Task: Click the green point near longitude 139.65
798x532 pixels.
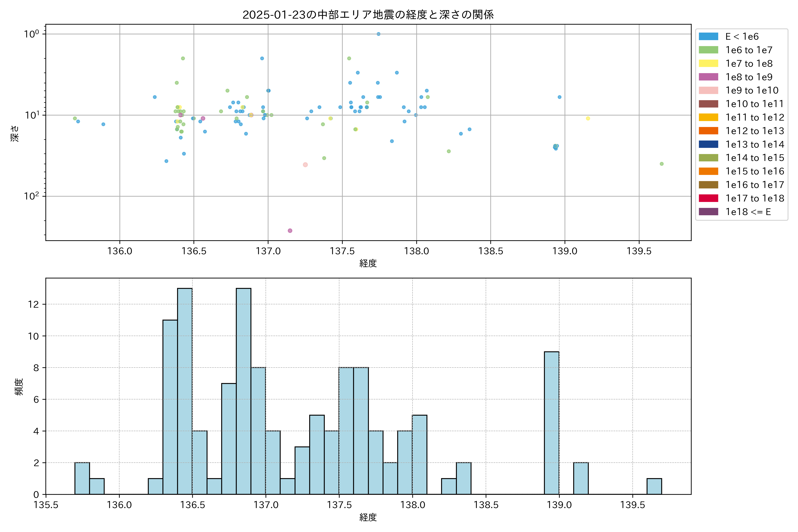Action: click(x=661, y=164)
